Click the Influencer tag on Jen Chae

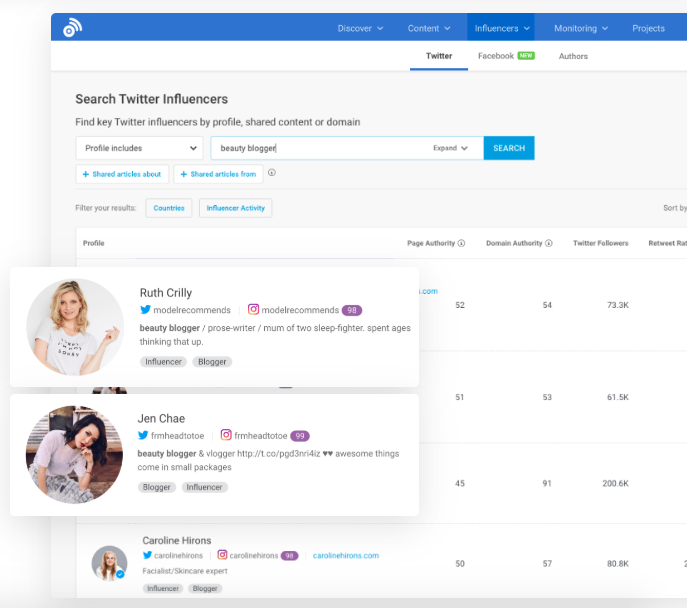pos(204,487)
